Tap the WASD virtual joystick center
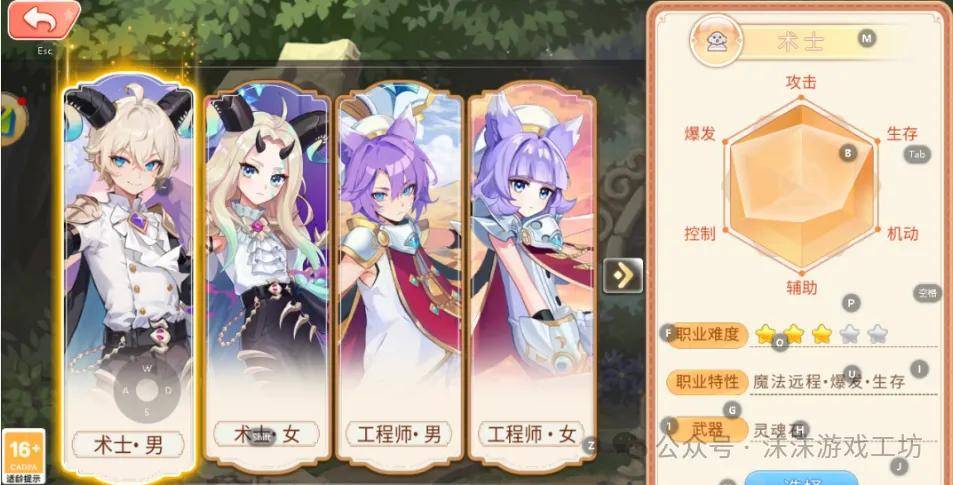 [146, 390]
